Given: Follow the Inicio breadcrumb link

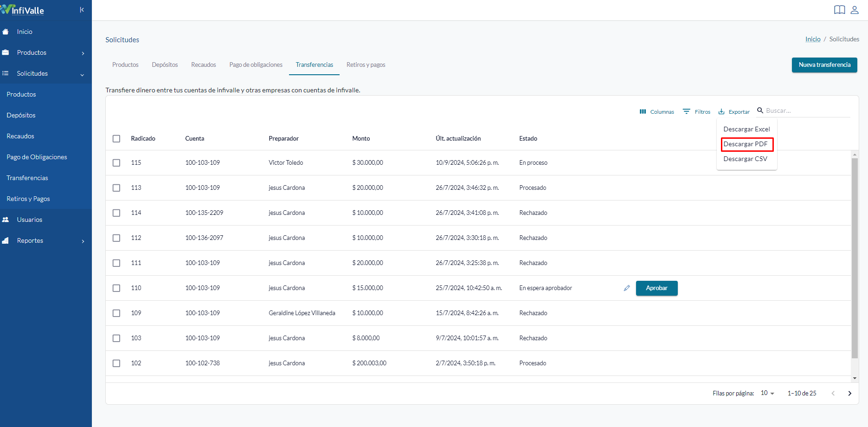Looking at the screenshot, I should pyautogui.click(x=813, y=39).
